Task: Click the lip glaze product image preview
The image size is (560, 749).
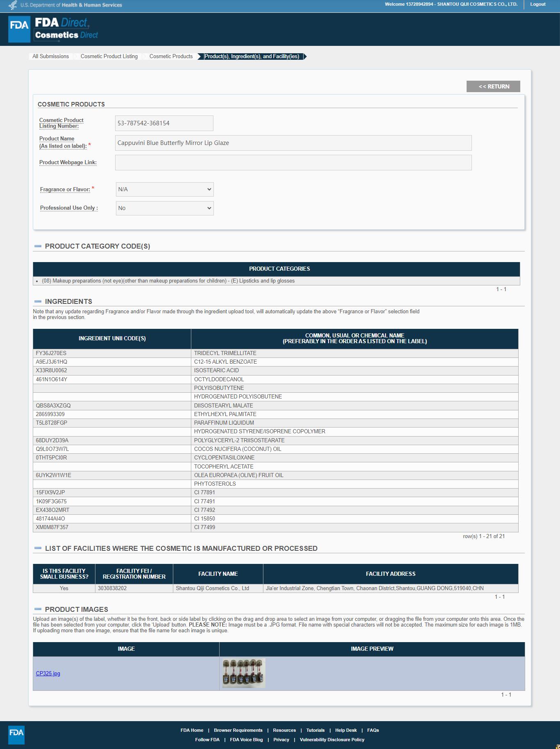Action: click(244, 673)
